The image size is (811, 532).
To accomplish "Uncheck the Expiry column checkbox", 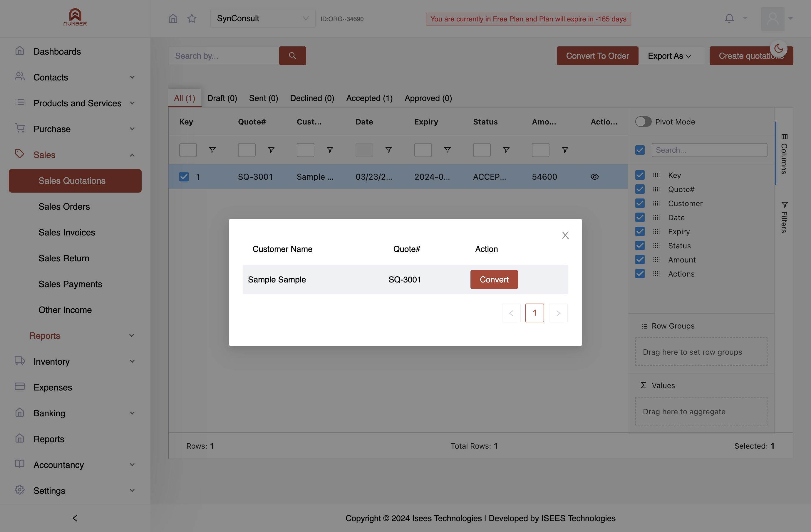I will tap(640, 231).
